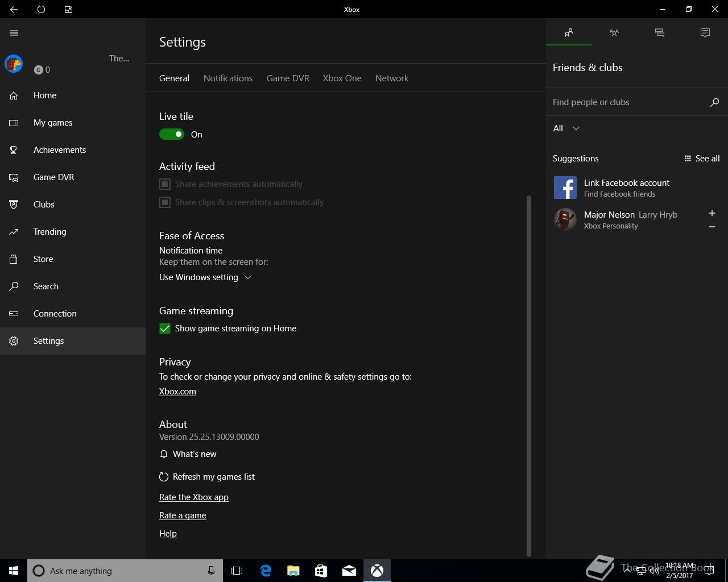
Task: Click Rate a game link
Action: (x=183, y=516)
